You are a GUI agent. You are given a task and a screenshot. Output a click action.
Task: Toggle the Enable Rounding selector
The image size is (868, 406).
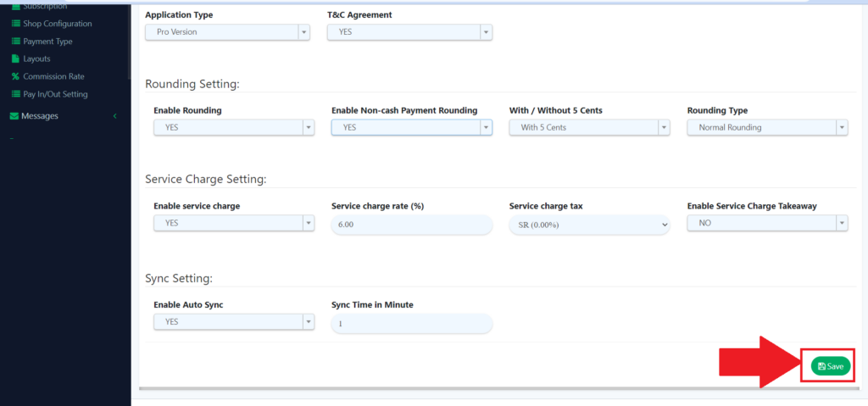click(x=233, y=127)
